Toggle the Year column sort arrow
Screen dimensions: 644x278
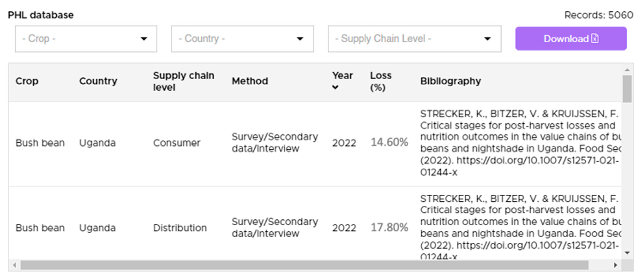[x=335, y=87]
